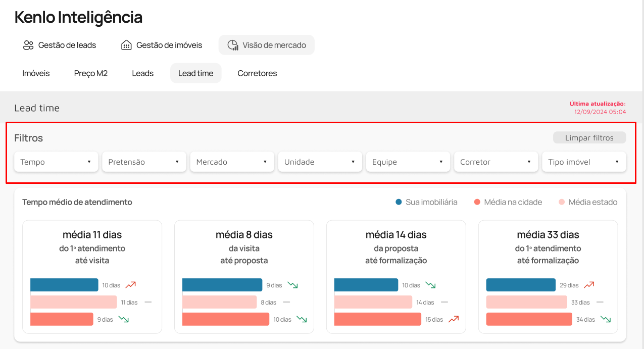Click the blue 9 dias bar in the média 8 dias card
644x349 pixels.
(x=222, y=285)
